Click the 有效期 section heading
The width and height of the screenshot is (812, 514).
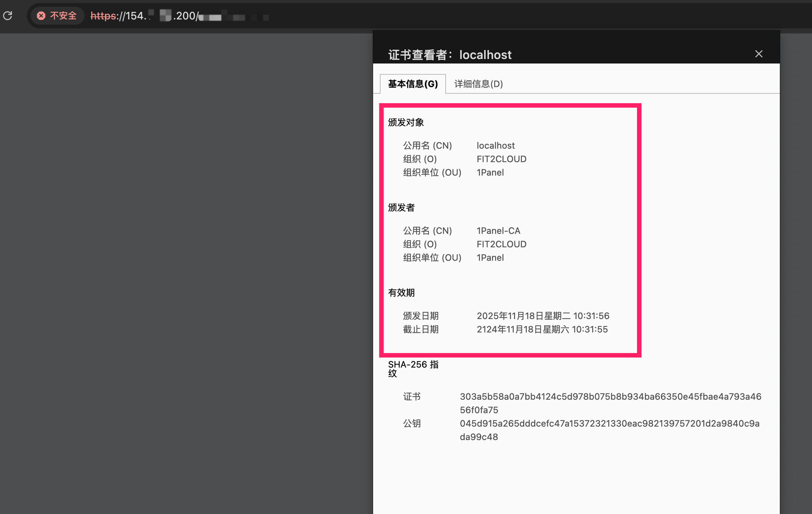(x=401, y=293)
